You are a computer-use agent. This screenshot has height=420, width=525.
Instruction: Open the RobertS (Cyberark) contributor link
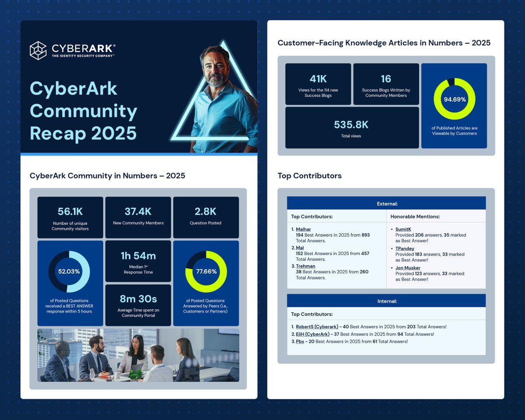pos(317,327)
